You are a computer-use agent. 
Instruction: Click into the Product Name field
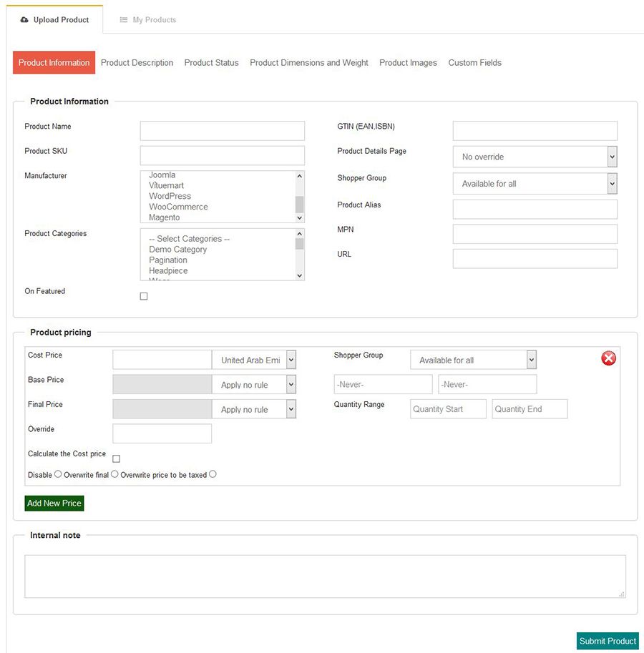pos(222,131)
